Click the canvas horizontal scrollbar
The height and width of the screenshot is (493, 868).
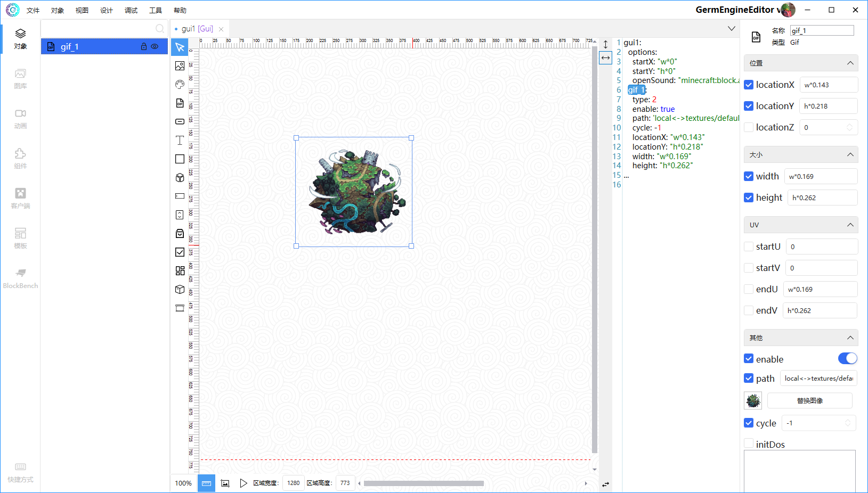coord(424,483)
